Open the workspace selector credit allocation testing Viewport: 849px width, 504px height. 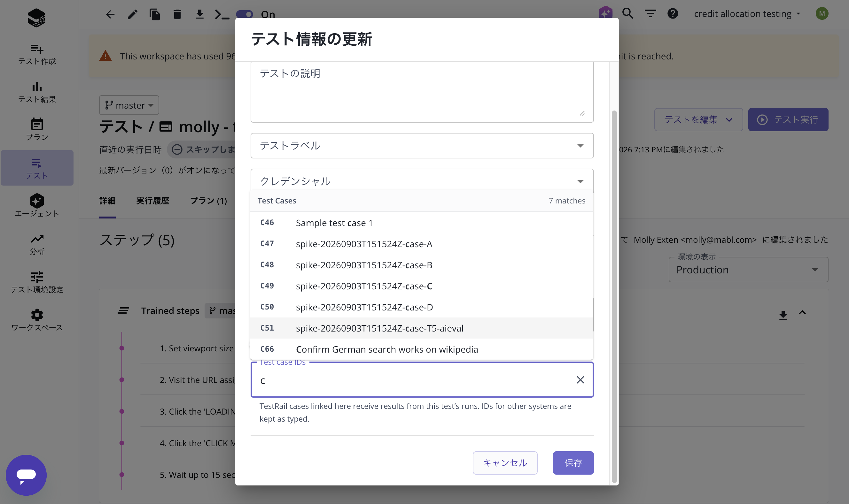747,14
